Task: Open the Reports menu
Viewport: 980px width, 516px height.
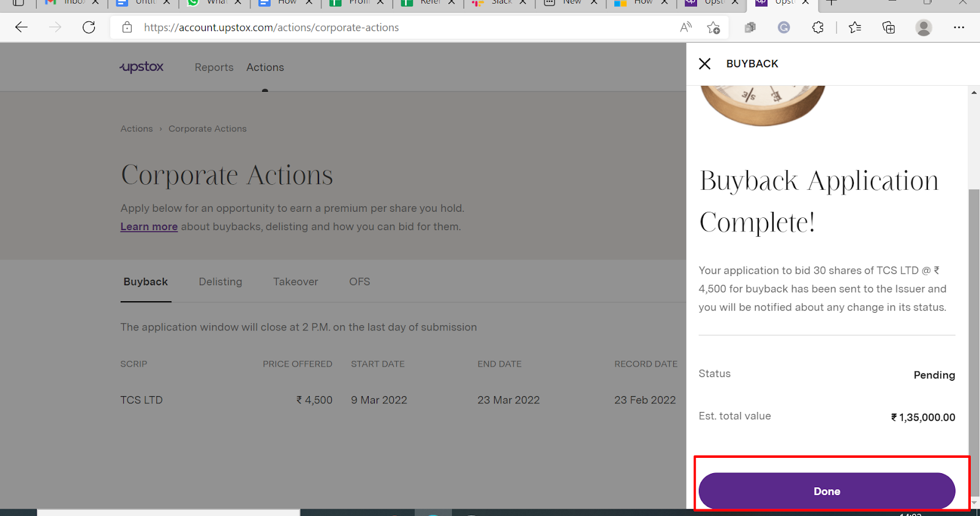Action: tap(214, 67)
